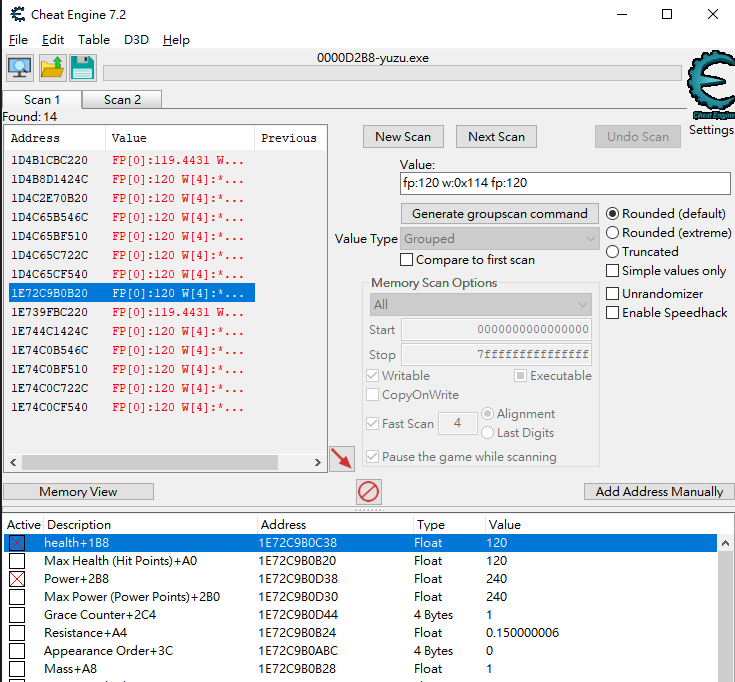Click the Undo Scan button
This screenshot has width=735, height=682.
pyautogui.click(x=638, y=136)
